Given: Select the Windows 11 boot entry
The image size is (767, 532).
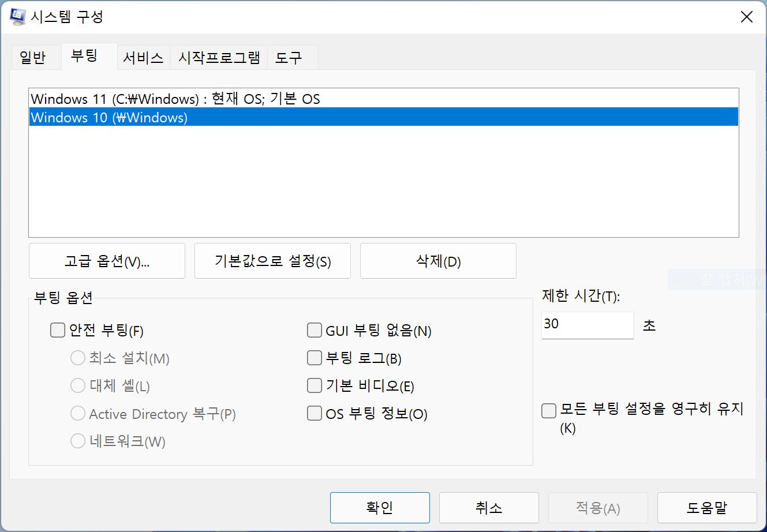Looking at the screenshot, I should (x=384, y=99).
